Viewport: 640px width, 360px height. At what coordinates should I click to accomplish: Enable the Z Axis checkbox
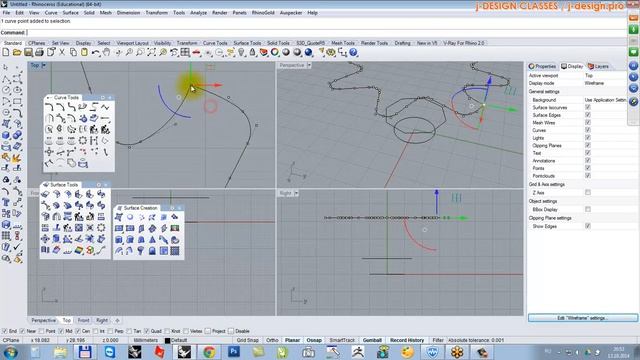pyautogui.click(x=588, y=192)
